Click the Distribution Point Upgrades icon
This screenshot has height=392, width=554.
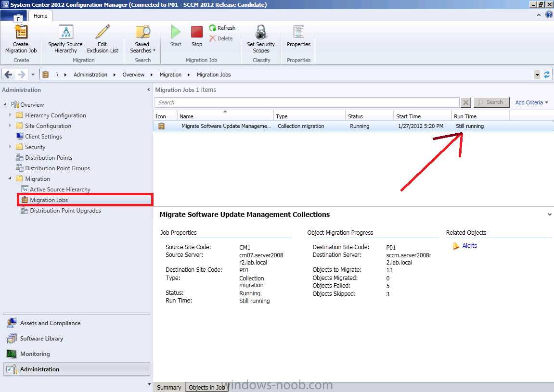point(25,211)
